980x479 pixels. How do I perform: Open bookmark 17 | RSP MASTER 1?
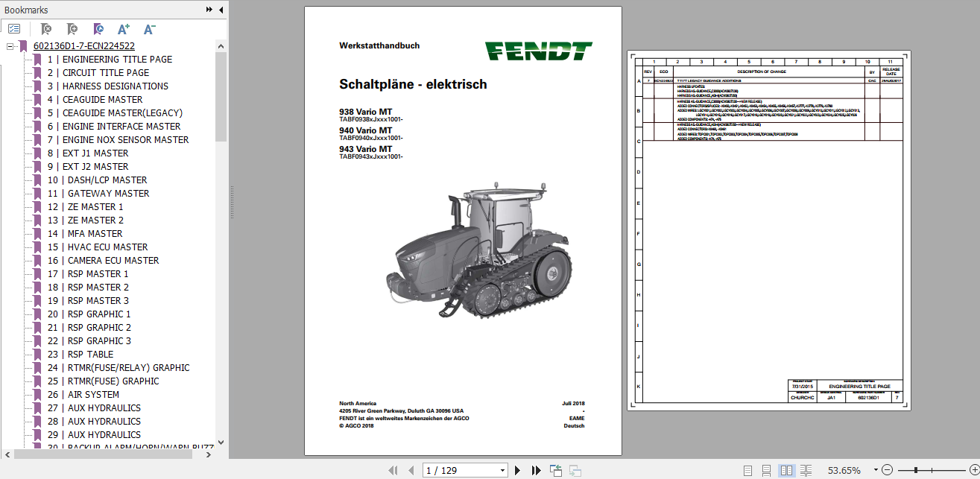tap(88, 274)
